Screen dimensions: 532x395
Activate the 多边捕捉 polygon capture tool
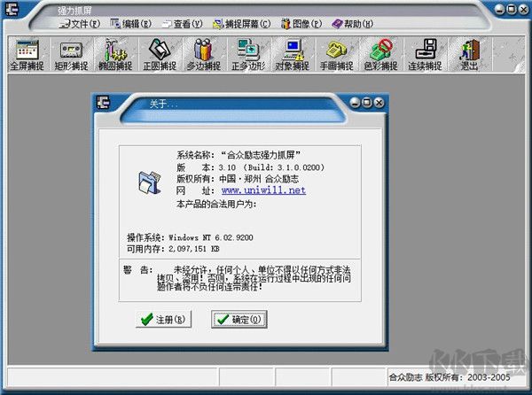(x=204, y=55)
